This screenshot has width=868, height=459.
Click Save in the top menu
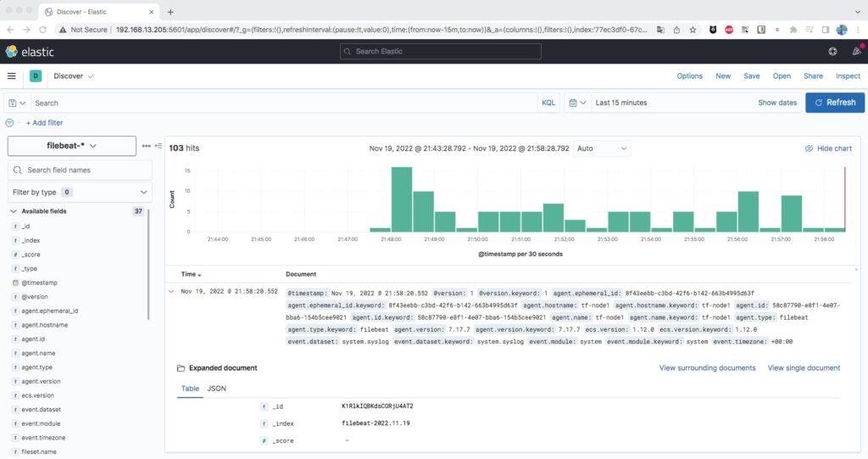(752, 76)
